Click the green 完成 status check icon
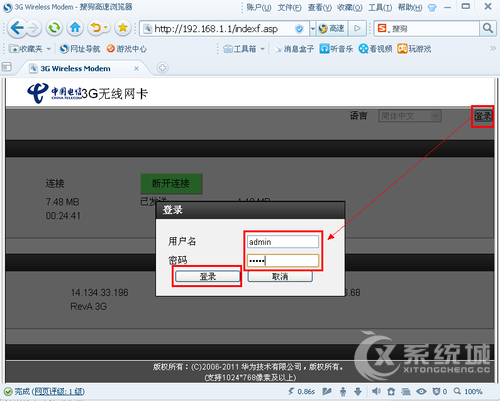Image resolution: width=500 pixels, height=401 pixels. coord(8,391)
